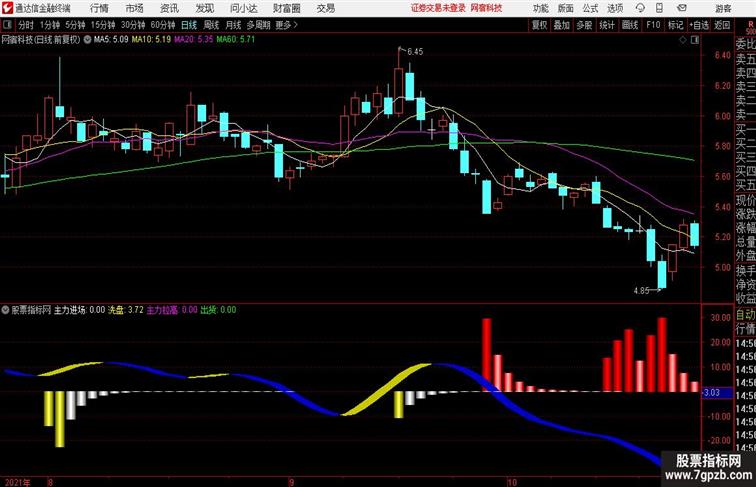Click the 委比 row in the right panel
The height and width of the screenshot is (487, 756).
[745, 44]
